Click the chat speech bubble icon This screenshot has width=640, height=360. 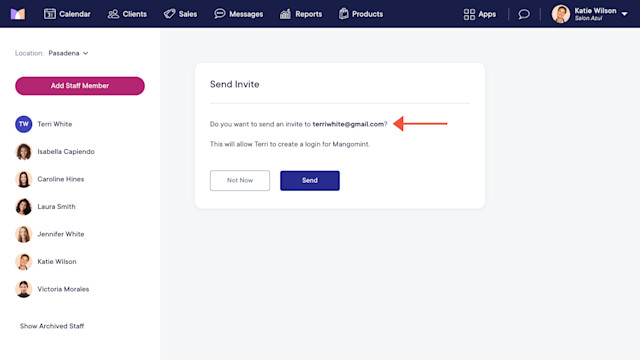click(524, 14)
